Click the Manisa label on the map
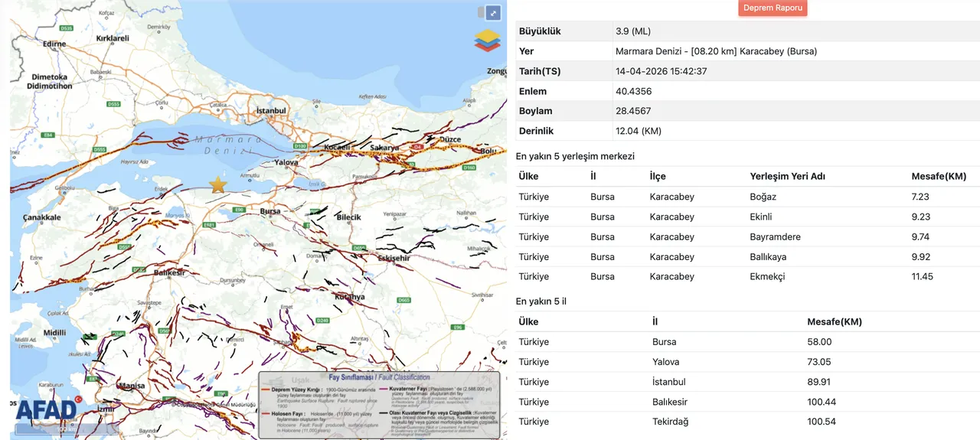This screenshot has height=440, width=980. click(132, 386)
